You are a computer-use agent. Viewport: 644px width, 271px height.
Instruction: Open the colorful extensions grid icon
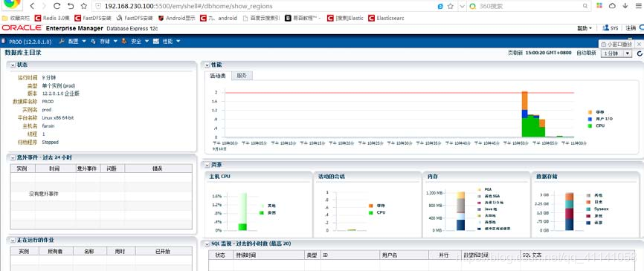point(599,6)
